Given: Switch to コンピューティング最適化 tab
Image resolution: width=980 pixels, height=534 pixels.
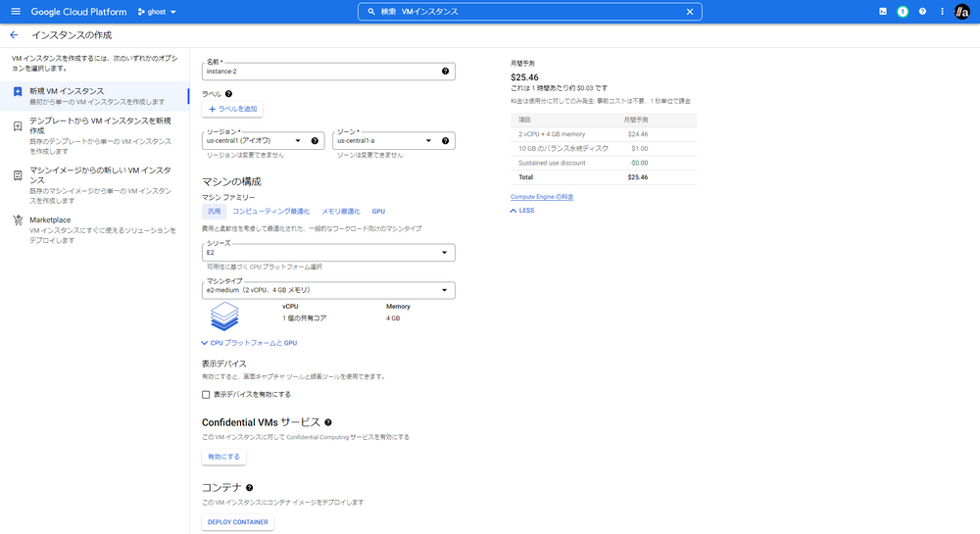Looking at the screenshot, I should [270, 212].
